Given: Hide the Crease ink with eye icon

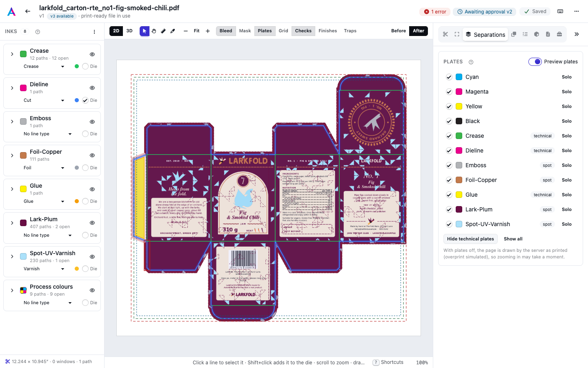Looking at the screenshot, I should click(92, 54).
